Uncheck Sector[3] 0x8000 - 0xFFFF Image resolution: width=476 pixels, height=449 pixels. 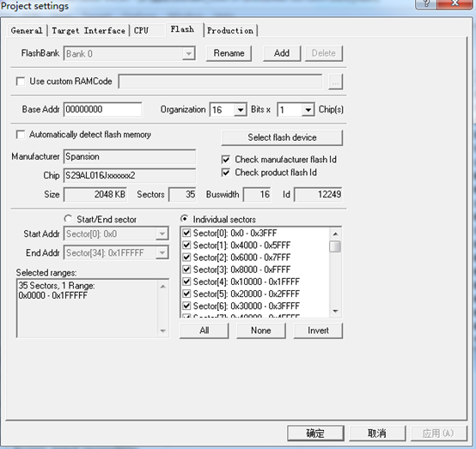click(x=186, y=270)
